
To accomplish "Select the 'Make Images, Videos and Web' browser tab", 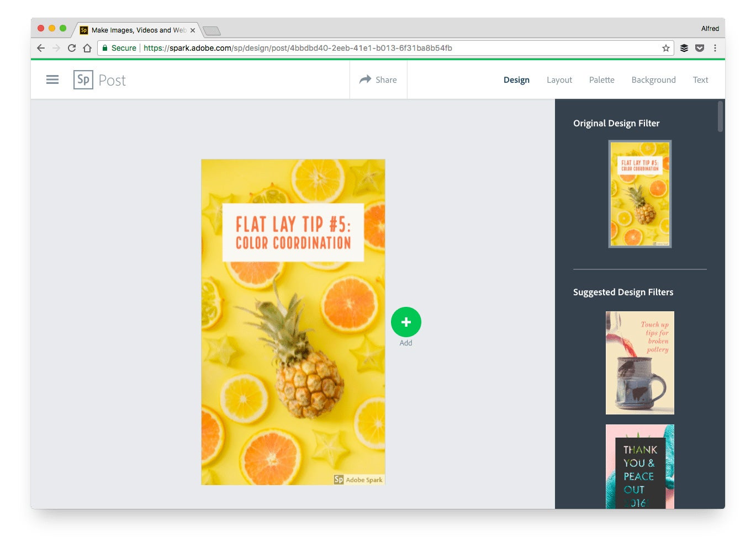I will [138, 30].
